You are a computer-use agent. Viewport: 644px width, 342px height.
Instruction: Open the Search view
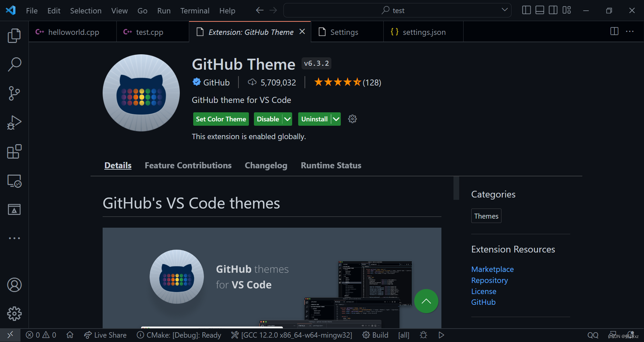tap(14, 64)
